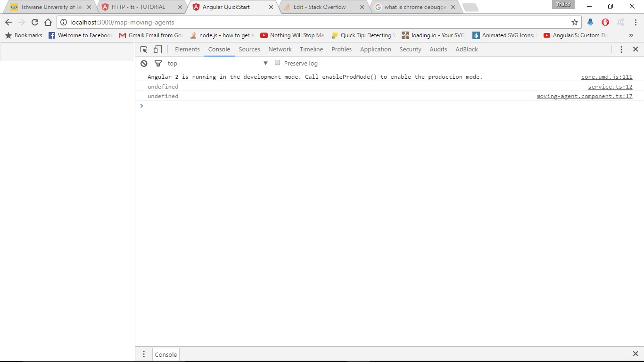Close the what is chrome debugger tab
Viewport: 644px width, 362px height.
coord(453,7)
